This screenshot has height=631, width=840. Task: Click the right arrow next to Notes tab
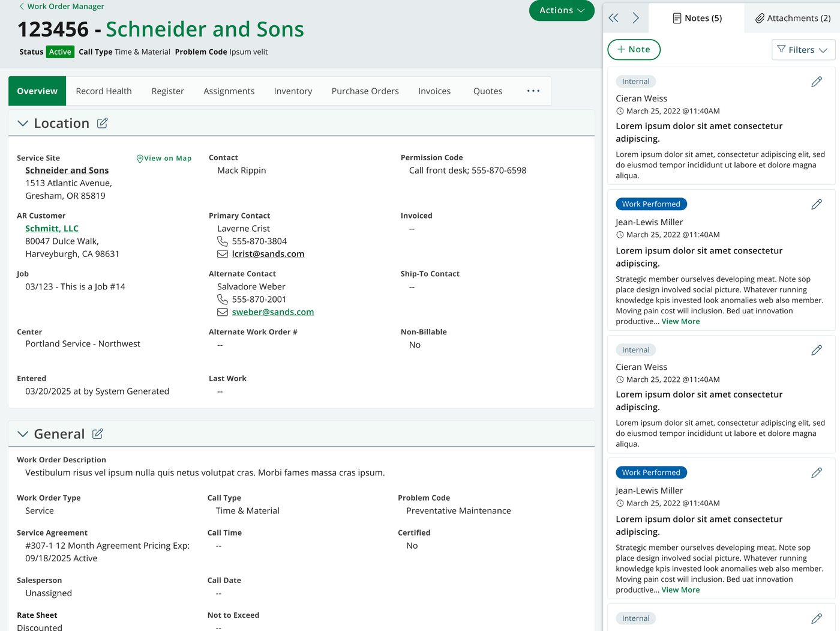coord(636,18)
